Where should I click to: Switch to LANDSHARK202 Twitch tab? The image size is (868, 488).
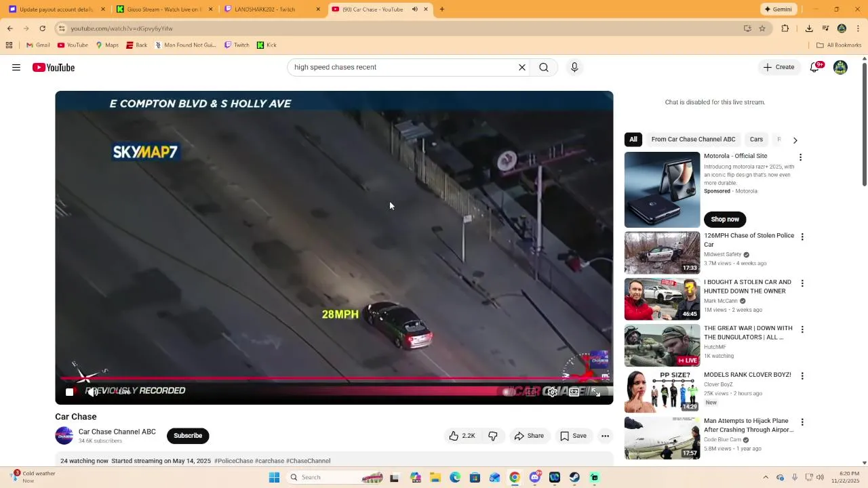point(271,9)
